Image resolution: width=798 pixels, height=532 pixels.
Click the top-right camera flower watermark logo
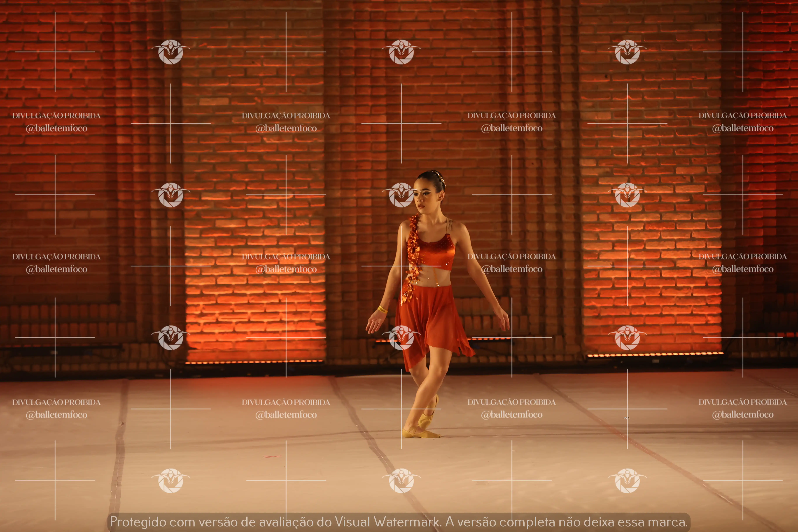pyautogui.click(x=627, y=52)
